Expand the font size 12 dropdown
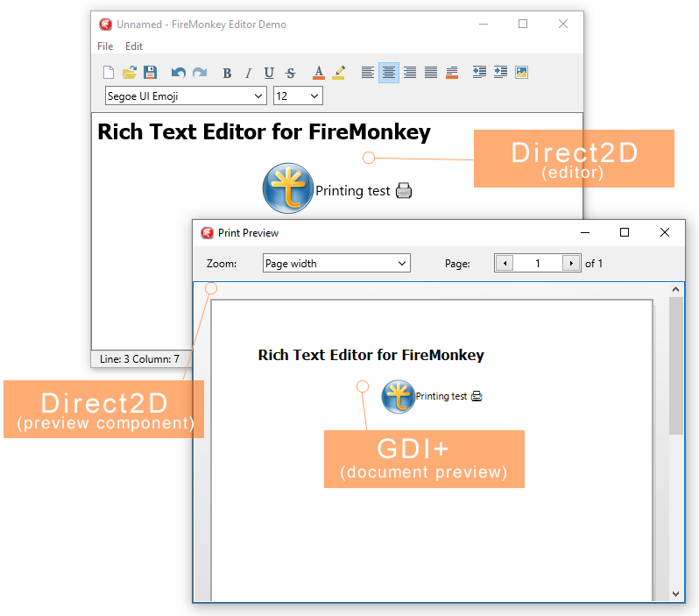 [298, 96]
